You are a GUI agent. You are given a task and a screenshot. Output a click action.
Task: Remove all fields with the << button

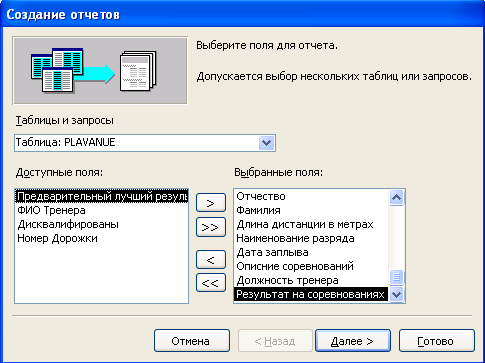tap(211, 283)
